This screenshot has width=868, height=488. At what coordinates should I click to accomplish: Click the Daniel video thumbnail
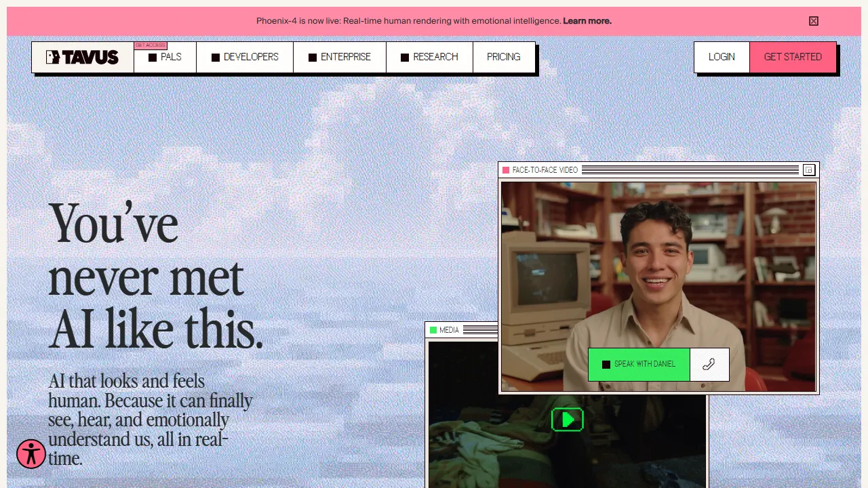[658, 286]
